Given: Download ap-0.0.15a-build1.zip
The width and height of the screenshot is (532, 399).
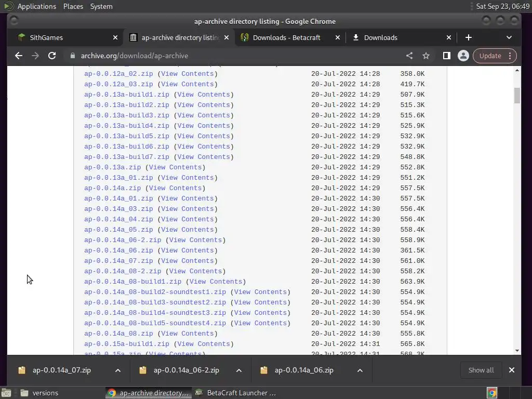Looking at the screenshot, I should click(x=127, y=344).
